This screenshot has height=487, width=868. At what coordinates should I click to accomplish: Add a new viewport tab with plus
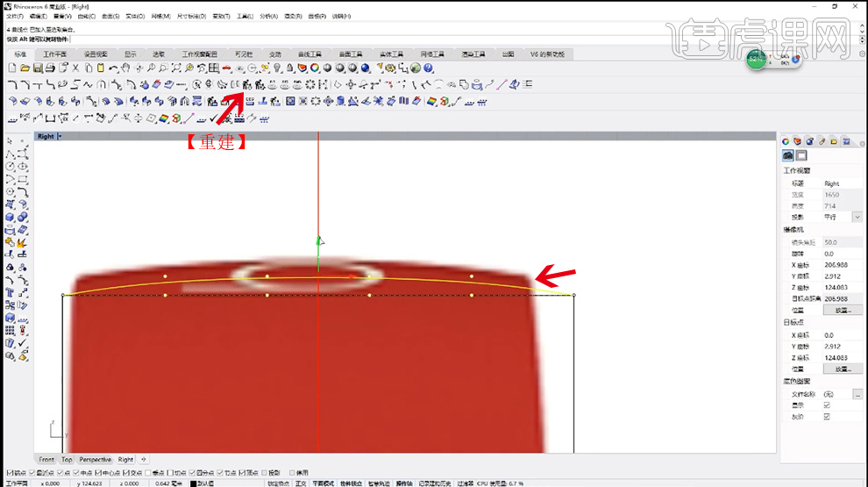click(x=144, y=459)
